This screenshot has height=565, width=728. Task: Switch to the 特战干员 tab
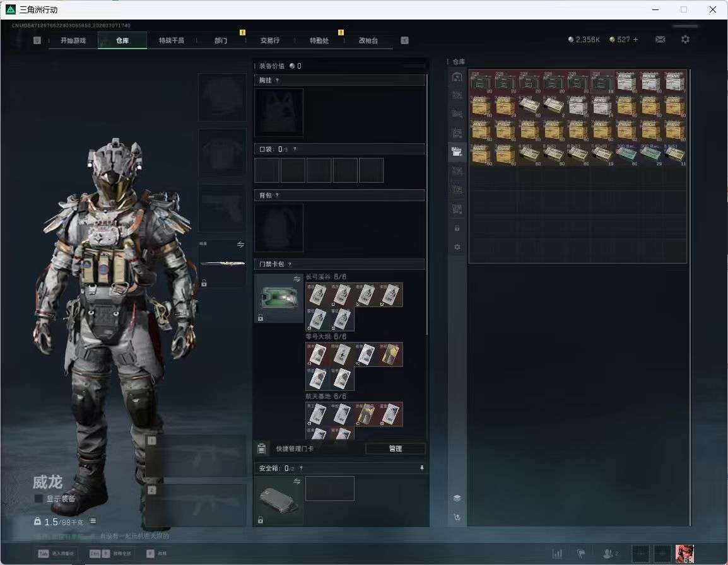172,40
